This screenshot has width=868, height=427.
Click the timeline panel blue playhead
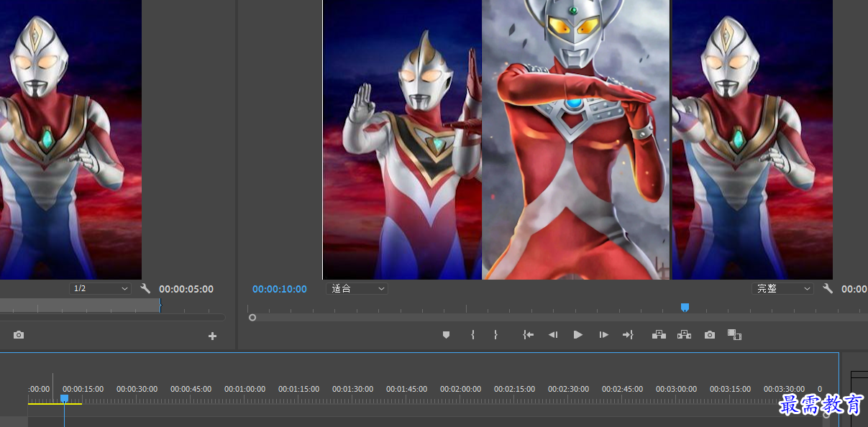[x=64, y=398]
